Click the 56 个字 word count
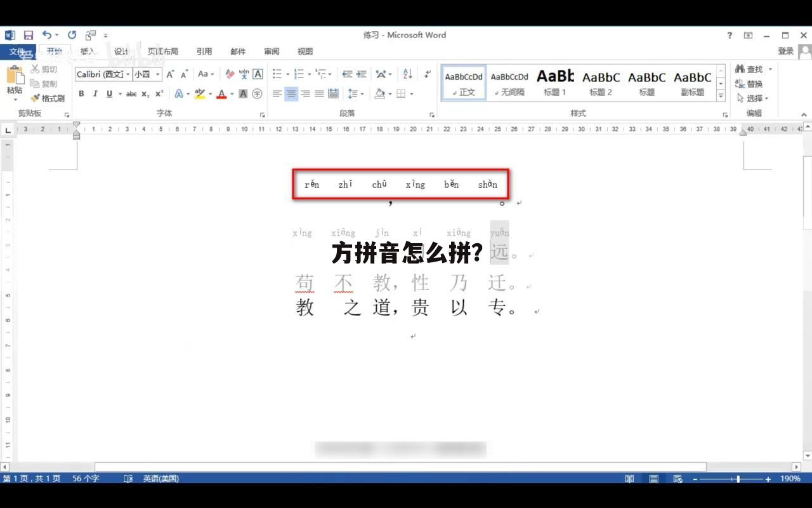The height and width of the screenshot is (508, 812). [x=86, y=479]
